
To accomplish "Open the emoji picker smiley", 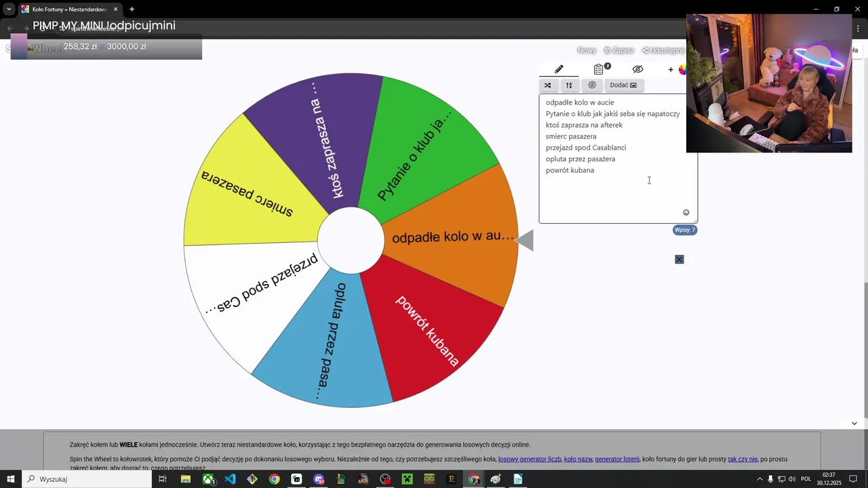I will click(686, 213).
